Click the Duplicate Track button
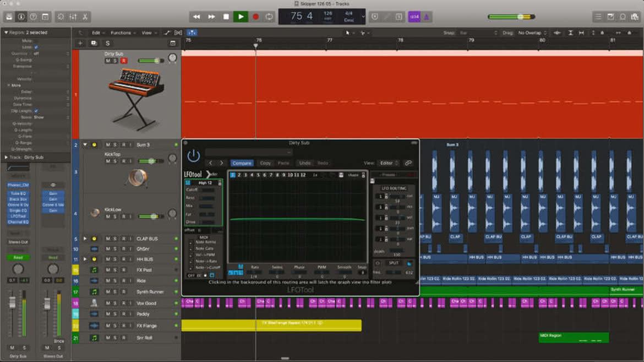The width and height of the screenshot is (644, 362). point(94,43)
